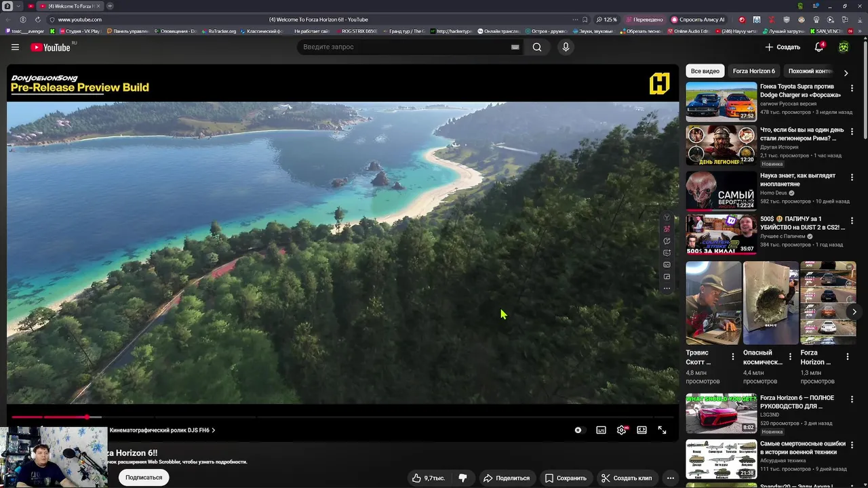Image resolution: width=868 pixels, height=488 pixels.
Task: Switch player to theater mode
Action: click(x=642, y=430)
